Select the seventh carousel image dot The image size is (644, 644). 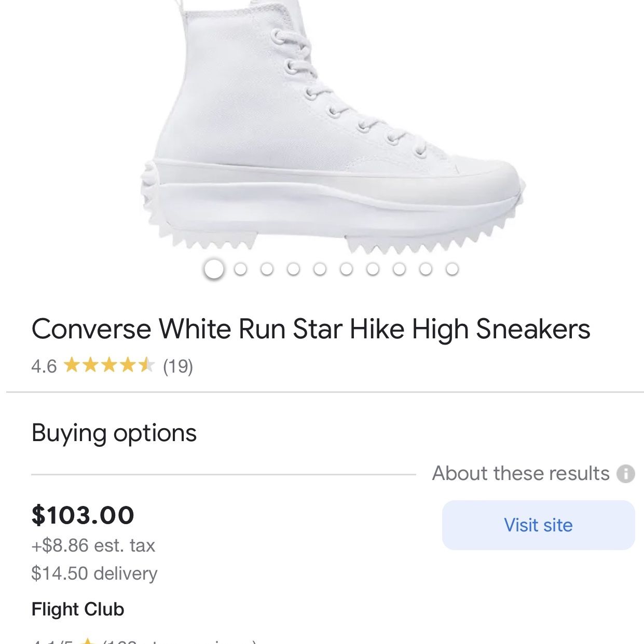373,269
